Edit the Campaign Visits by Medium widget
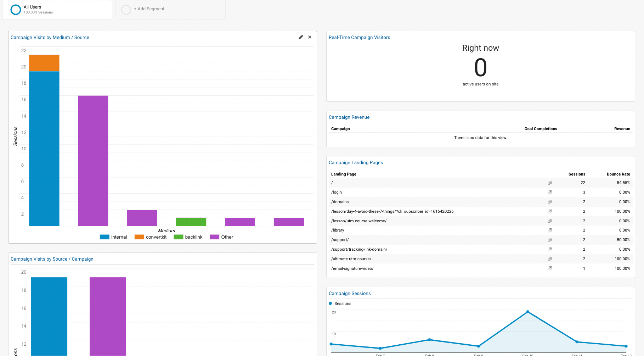Image resolution: width=644 pixels, height=356 pixels. coord(301,37)
